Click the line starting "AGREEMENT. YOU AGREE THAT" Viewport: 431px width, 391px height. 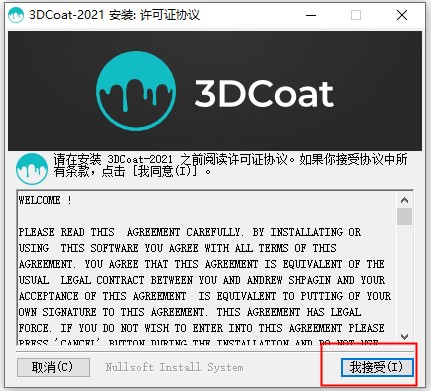tap(201, 264)
